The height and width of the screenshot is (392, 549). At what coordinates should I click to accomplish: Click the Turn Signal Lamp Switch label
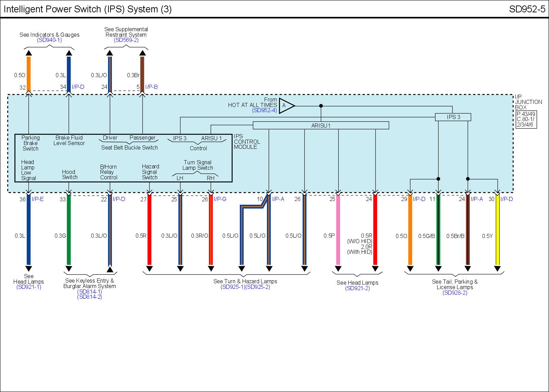click(x=198, y=165)
